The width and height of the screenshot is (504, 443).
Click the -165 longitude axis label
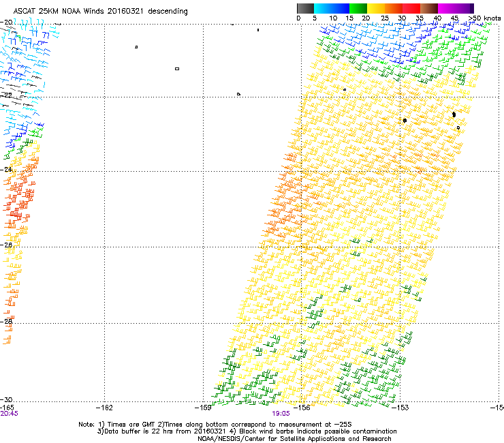click(x=7, y=408)
